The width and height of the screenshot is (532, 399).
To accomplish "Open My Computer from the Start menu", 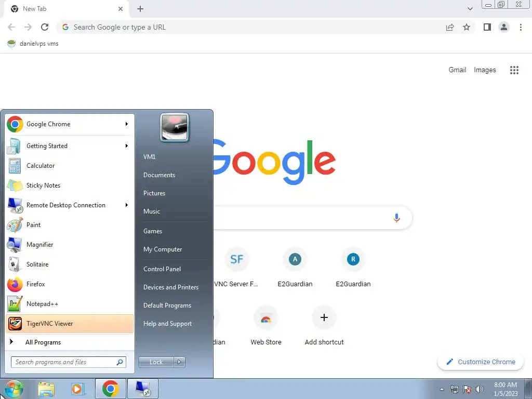I will 163,249.
